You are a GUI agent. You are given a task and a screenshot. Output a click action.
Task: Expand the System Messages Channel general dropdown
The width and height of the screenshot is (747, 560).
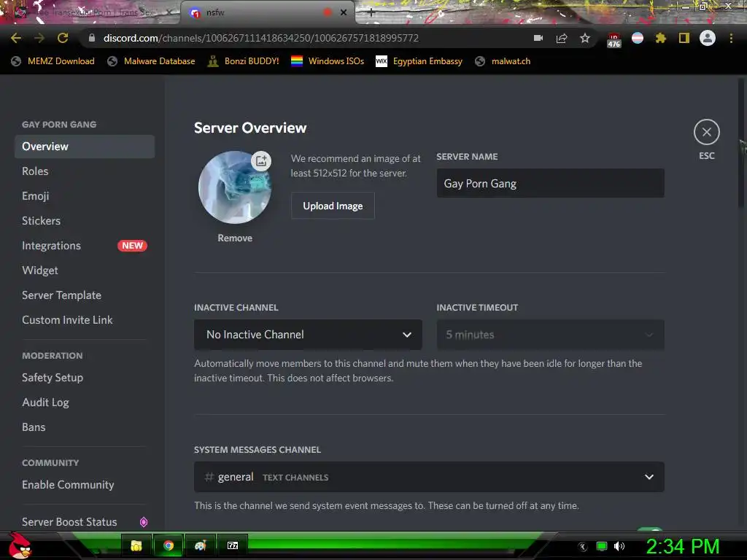pos(429,477)
